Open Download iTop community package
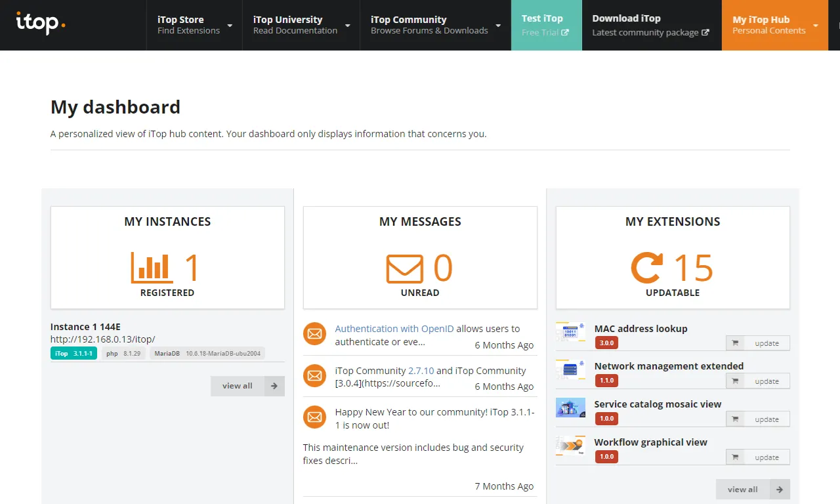The image size is (840, 504). [x=652, y=25]
